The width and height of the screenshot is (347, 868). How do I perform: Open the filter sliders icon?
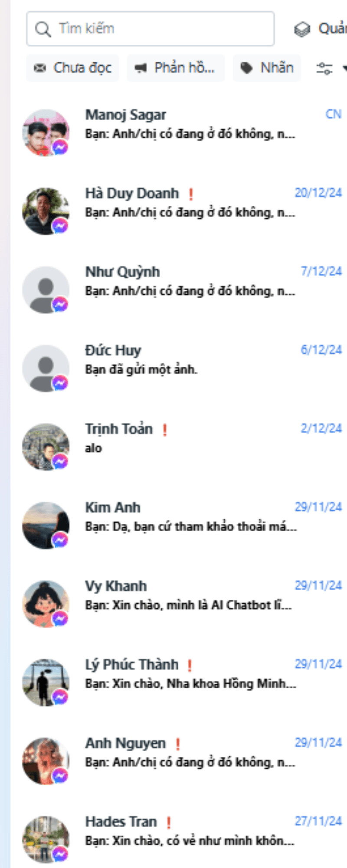tap(324, 68)
